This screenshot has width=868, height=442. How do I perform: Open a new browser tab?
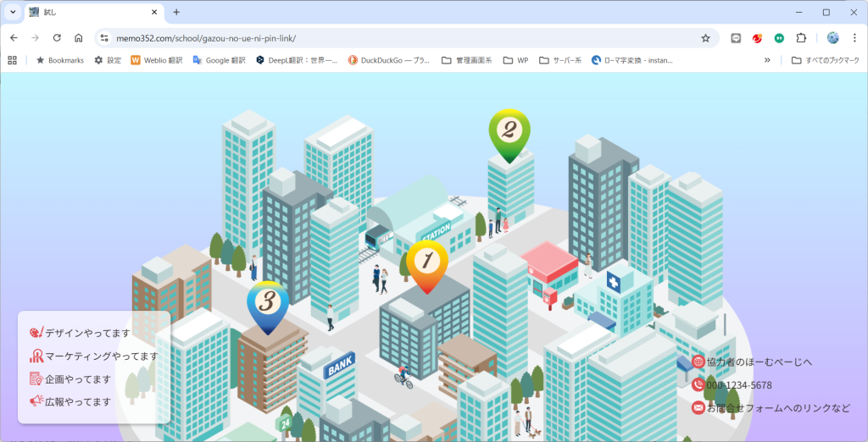pos(176,12)
